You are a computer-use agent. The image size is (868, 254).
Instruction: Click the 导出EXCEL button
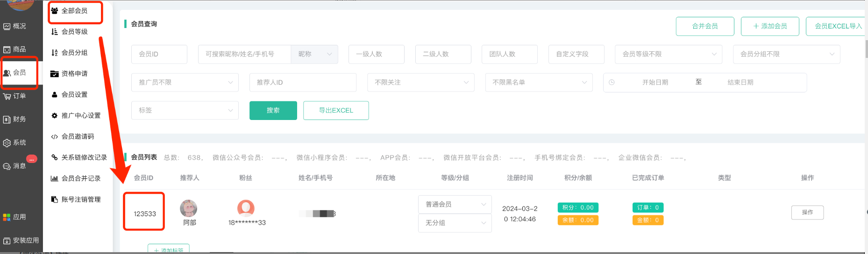coord(336,111)
